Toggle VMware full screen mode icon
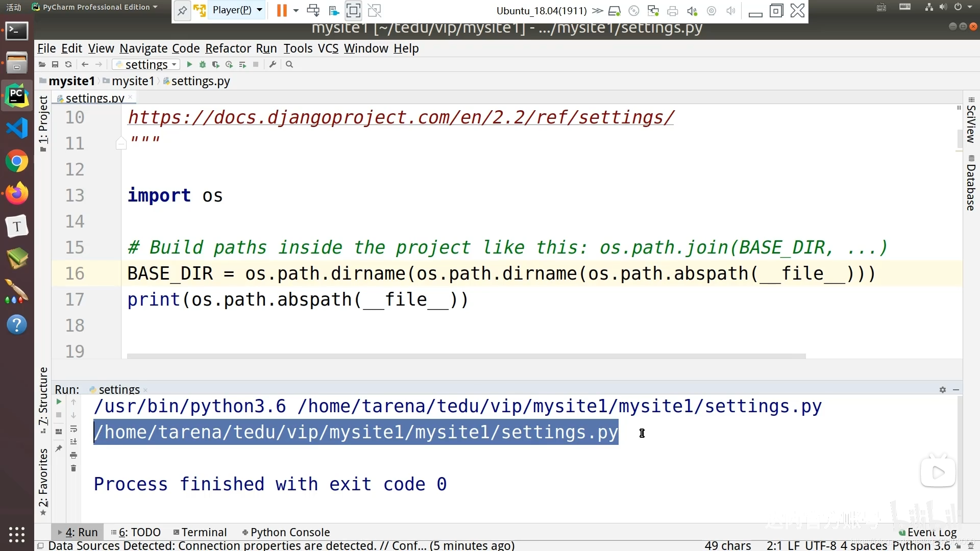The image size is (980, 551). pyautogui.click(x=353, y=10)
